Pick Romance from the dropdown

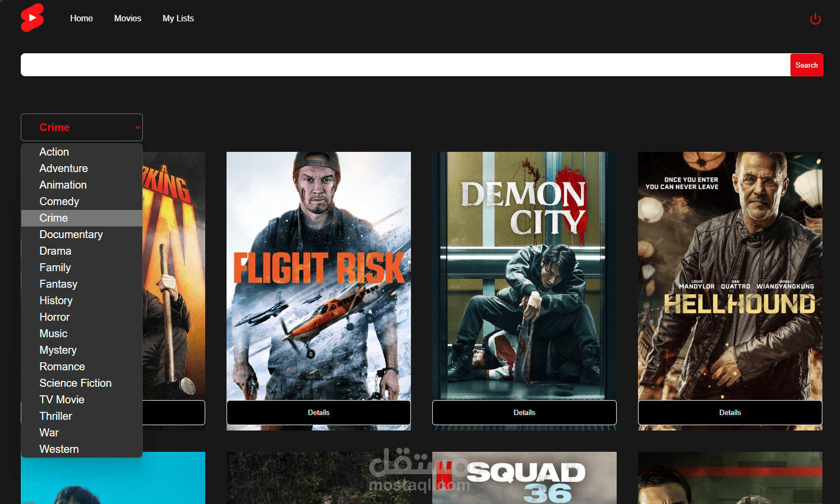click(x=82, y=367)
